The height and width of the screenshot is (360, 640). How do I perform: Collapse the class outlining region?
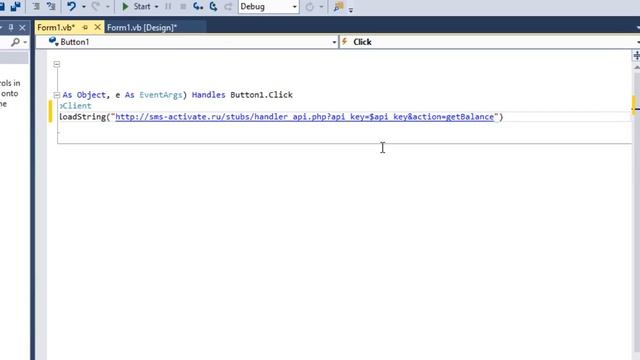click(57, 64)
